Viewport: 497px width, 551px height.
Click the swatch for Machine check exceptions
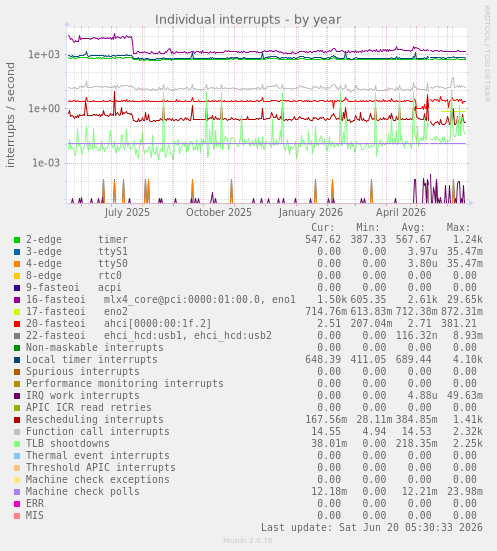17,480
